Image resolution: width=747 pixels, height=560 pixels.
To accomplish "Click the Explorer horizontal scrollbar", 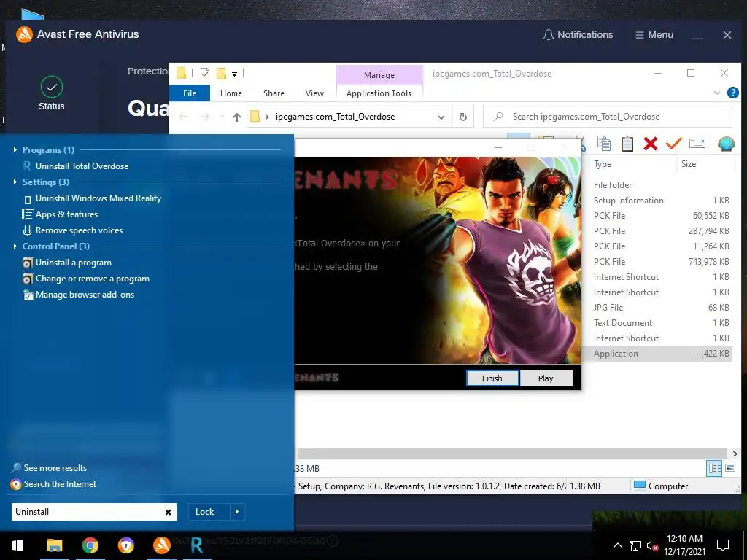I will click(x=512, y=454).
